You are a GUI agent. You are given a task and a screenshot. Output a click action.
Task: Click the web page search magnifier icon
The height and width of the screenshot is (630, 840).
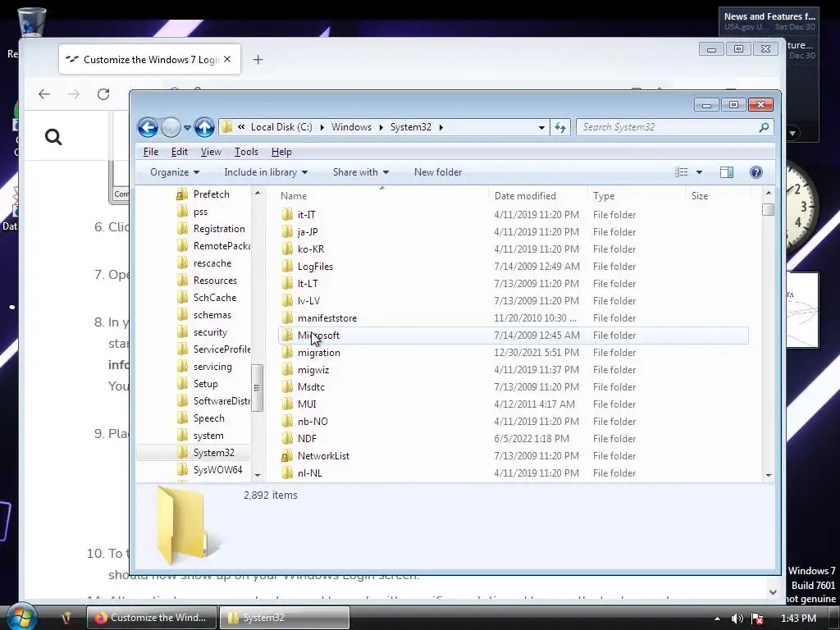pyautogui.click(x=53, y=137)
